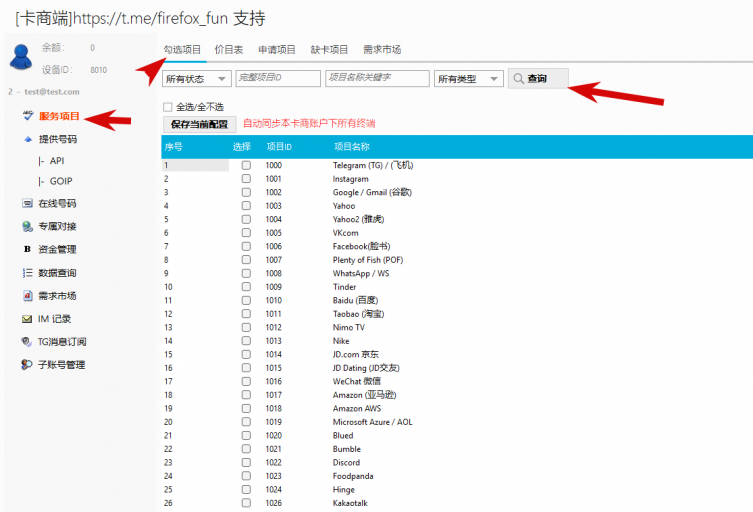Select the Foodpanda project name
This screenshot has height=512, width=753.
coord(353,476)
